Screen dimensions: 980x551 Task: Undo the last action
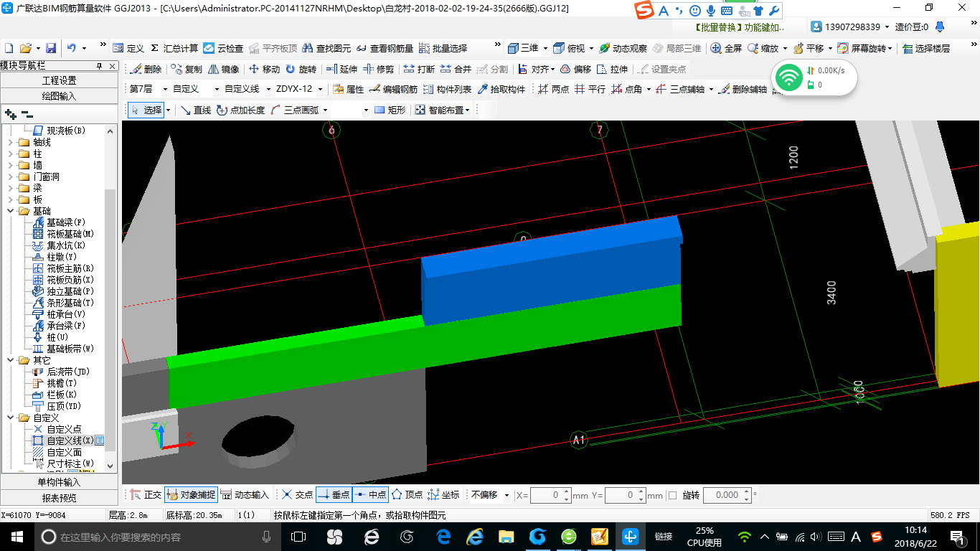click(x=71, y=48)
